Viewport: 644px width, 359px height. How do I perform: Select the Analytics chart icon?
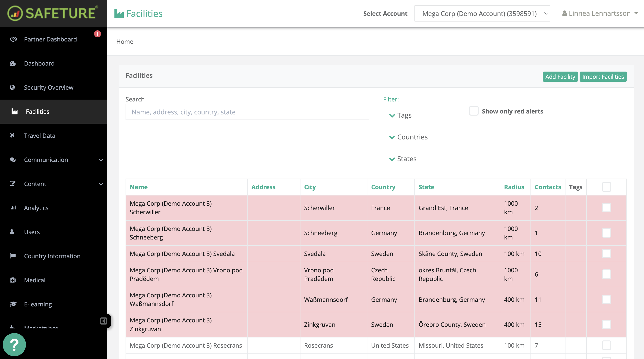click(13, 208)
